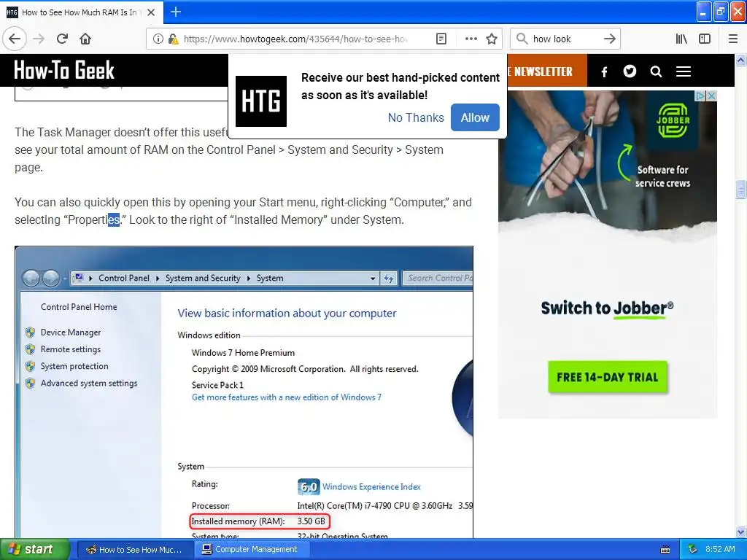Toggle reader view in address bar
This screenshot has height=560, width=747.
[441, 39]
